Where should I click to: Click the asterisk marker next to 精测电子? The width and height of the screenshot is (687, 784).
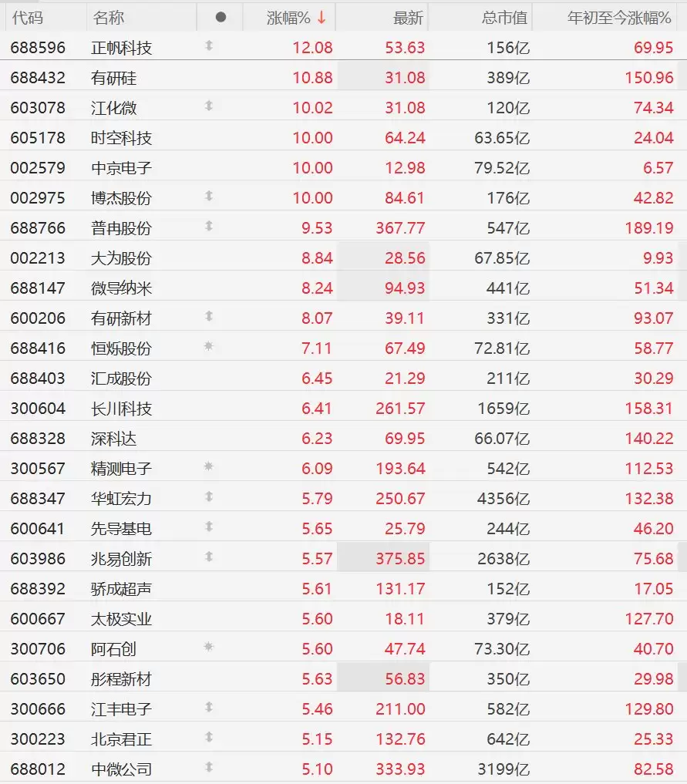209,466
